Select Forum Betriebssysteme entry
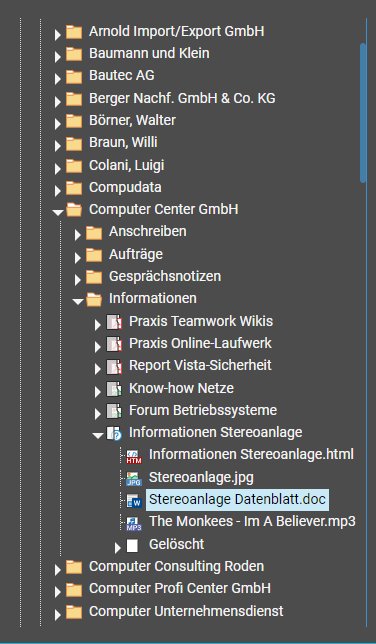This screenshot has width=376, height=644. pyautogui.click(x=203, y=410)
